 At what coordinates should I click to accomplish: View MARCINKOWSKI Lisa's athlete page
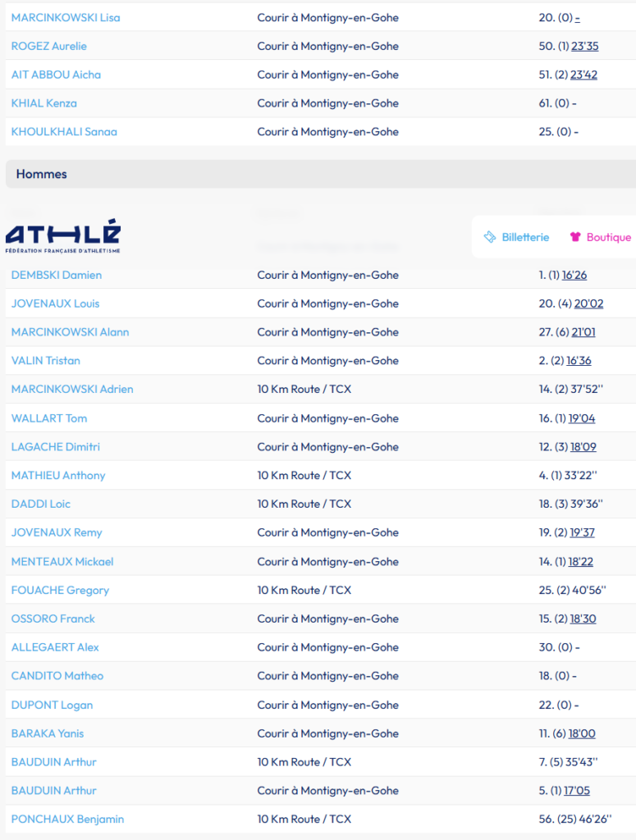(66, 17)
